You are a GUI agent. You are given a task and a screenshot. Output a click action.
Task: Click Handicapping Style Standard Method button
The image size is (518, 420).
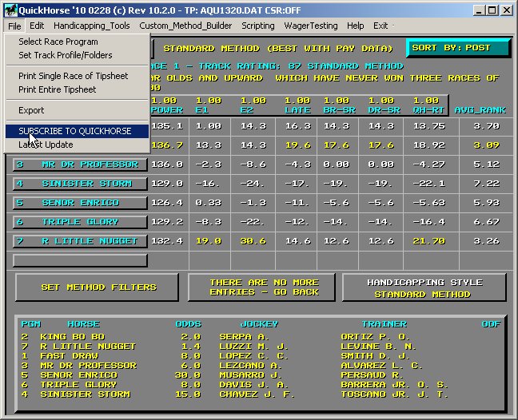tap(424, 287)
